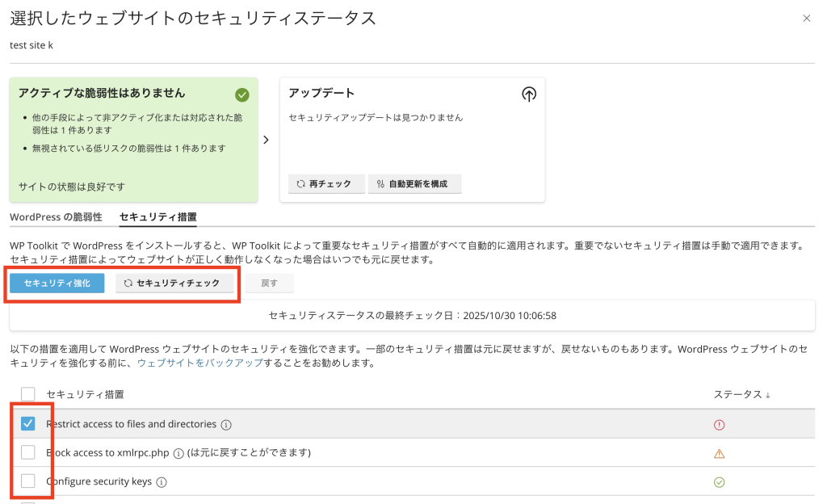827x504 pixels.
Task: Close the security status dialog
Action: 806,18
